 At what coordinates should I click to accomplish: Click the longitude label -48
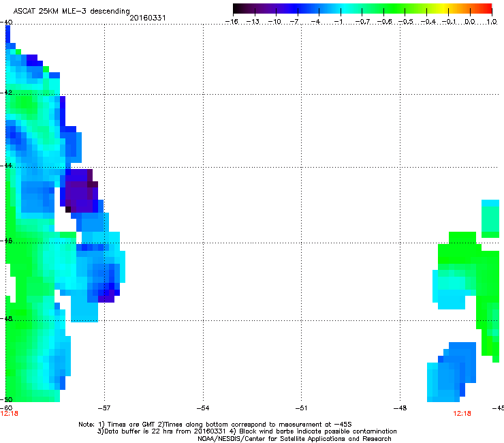click(400, 408)
